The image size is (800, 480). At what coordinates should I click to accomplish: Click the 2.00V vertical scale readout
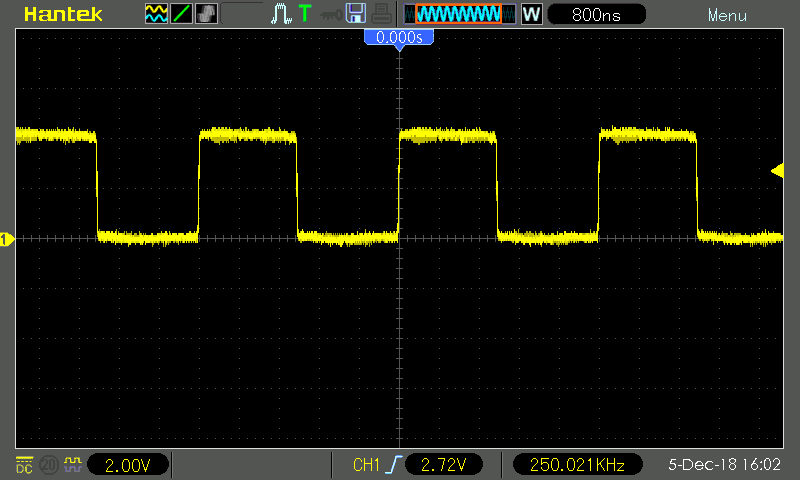(x=127, y=465)
